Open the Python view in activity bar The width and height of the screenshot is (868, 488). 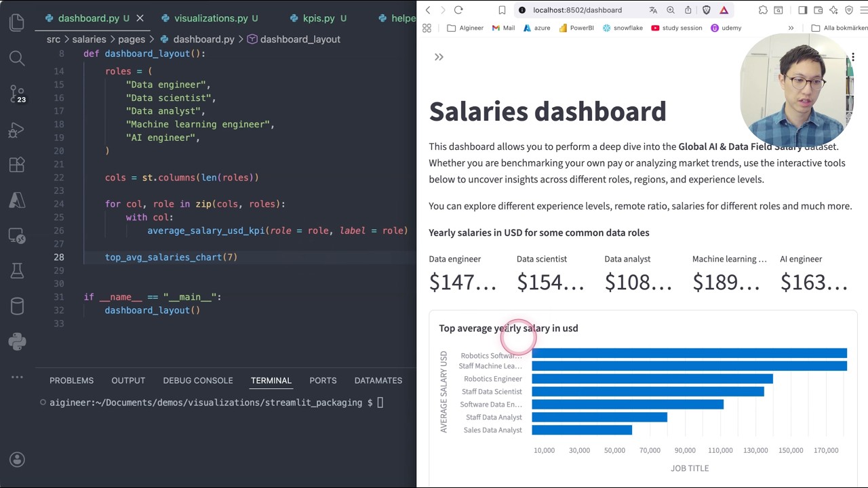click(x=17, y=342)
